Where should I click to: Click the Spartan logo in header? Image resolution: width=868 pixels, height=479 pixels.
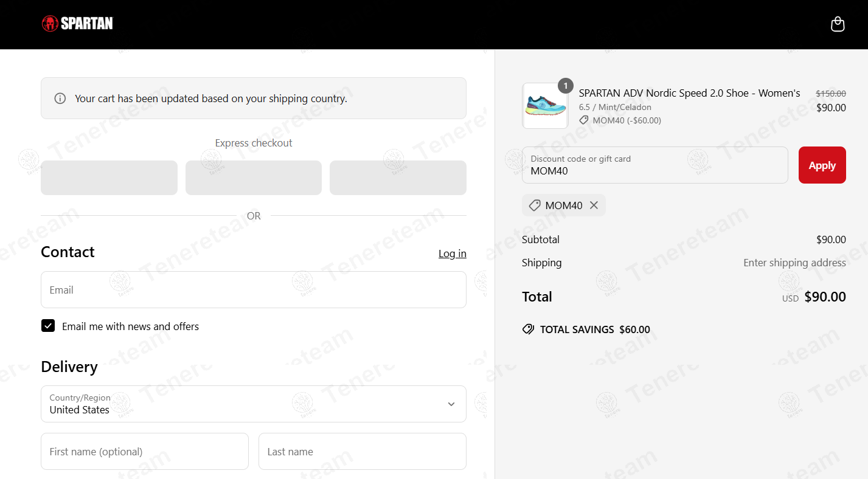(x=77, y=24)
